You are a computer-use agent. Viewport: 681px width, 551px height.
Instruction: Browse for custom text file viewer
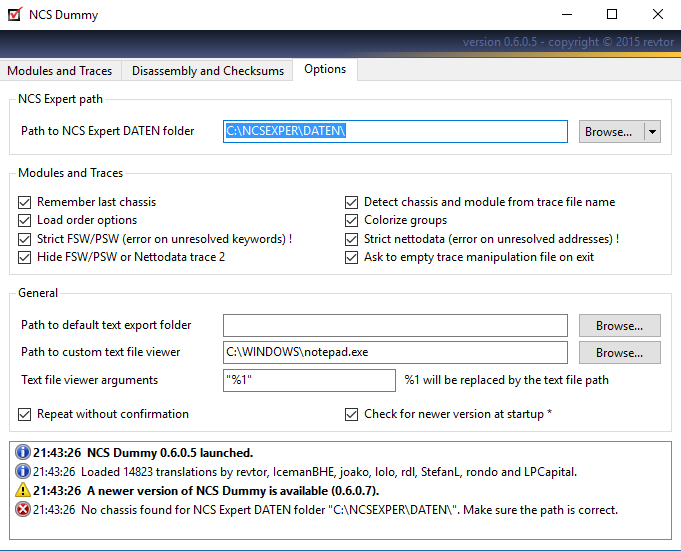(x=620, y=353)
